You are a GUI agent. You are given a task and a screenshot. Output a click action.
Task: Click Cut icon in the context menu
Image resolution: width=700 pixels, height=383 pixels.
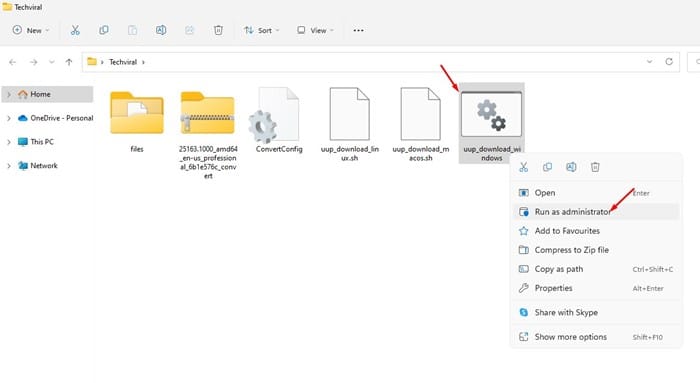(x=523, y=167)
